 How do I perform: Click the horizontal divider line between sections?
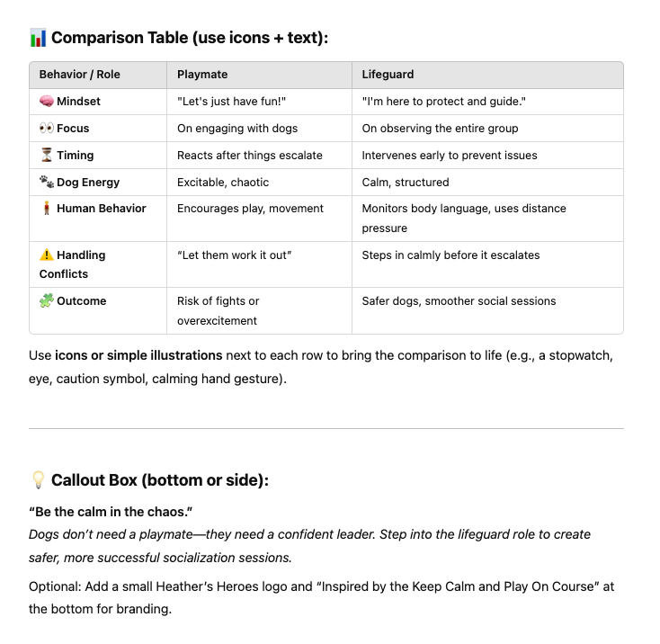click(x=326, y=429)
